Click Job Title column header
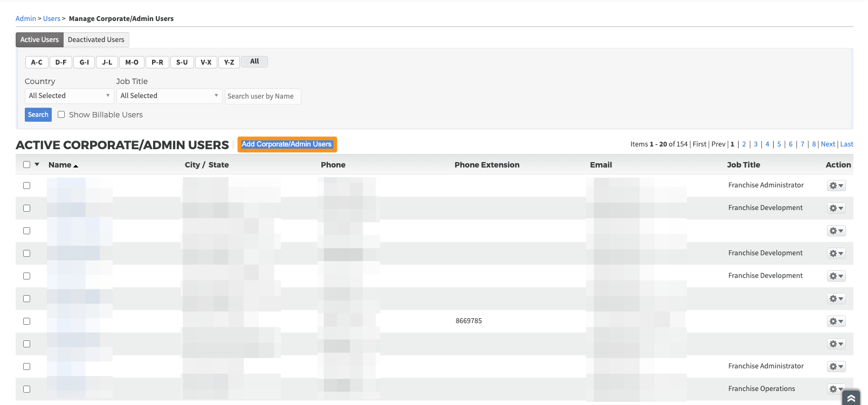Viewport: 868px width, 405px height. tap(743, 165)
